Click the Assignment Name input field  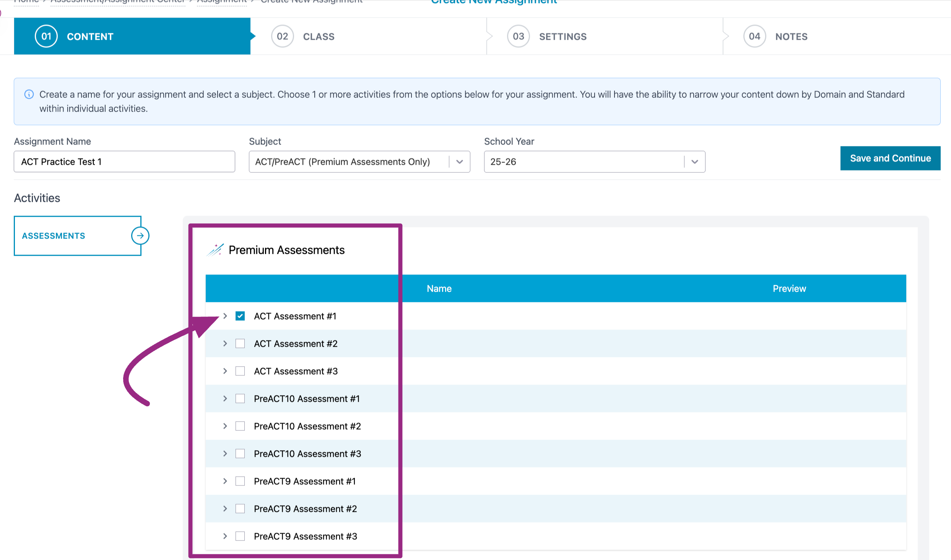pos(124,162)
